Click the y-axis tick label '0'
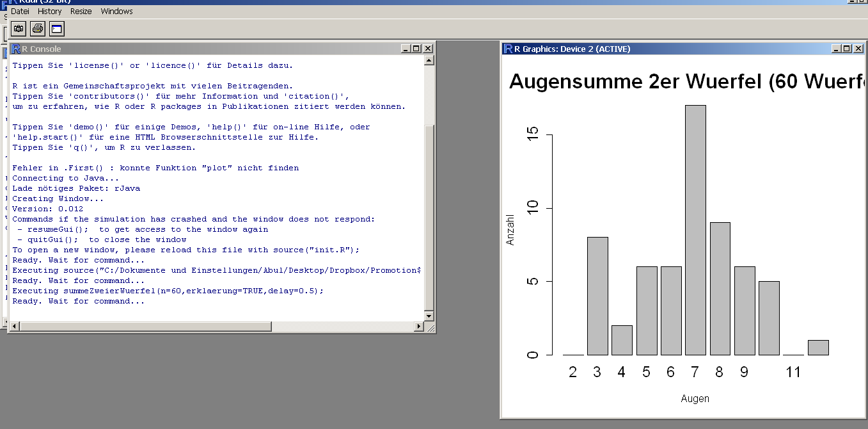This screenshot has width=868, height=429. click(533, 355)
